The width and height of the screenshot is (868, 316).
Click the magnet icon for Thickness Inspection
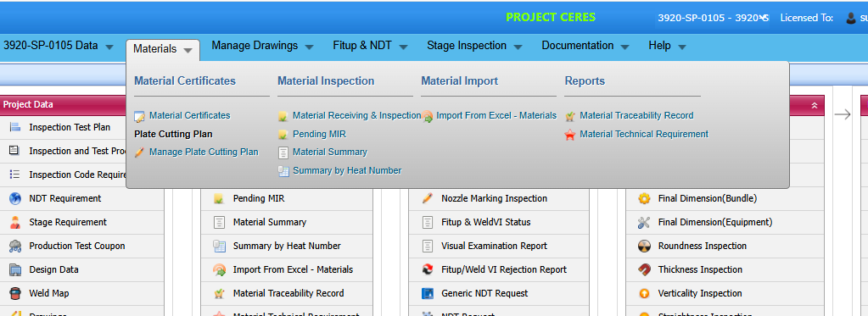point(644,269)
